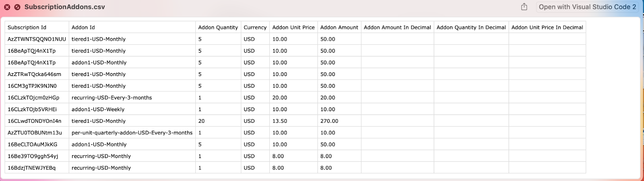644x181 pixels.
Task: Click the per-unit-quarterly-addon-USD-Every-3-months cell
Action: click(x=132, y=133)
